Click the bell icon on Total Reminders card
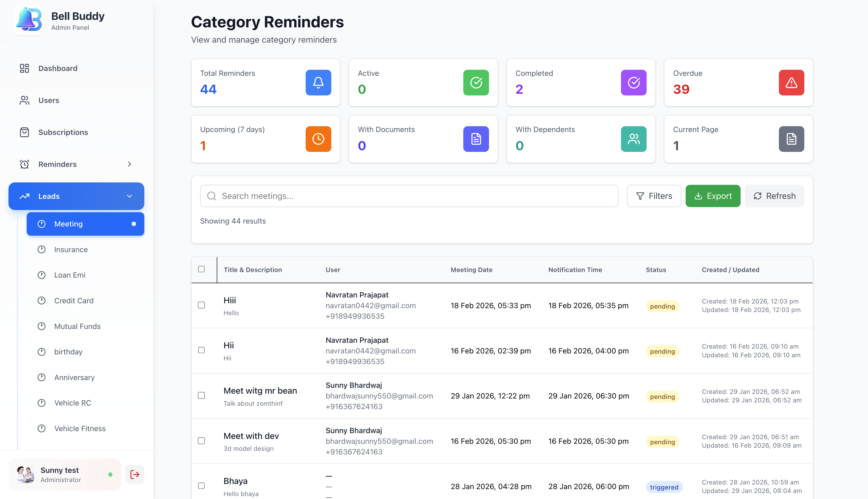Viewport: 868px width, 499px height. [318, 82]
